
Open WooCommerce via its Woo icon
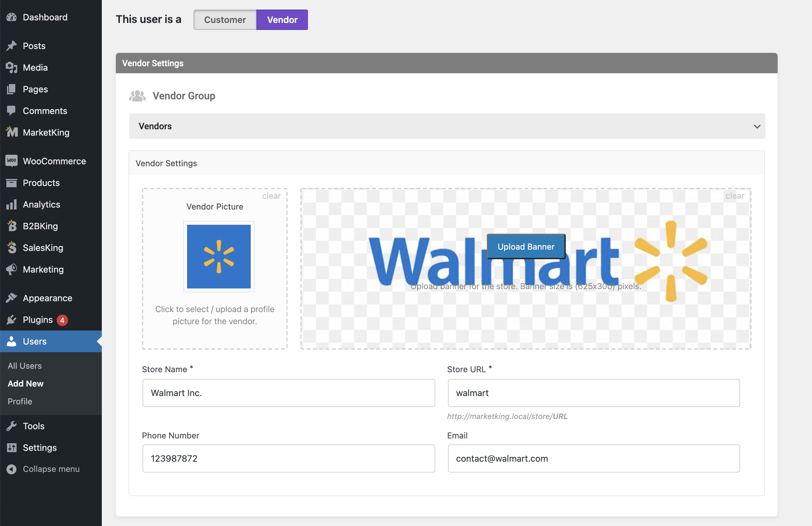coord(11,161)
